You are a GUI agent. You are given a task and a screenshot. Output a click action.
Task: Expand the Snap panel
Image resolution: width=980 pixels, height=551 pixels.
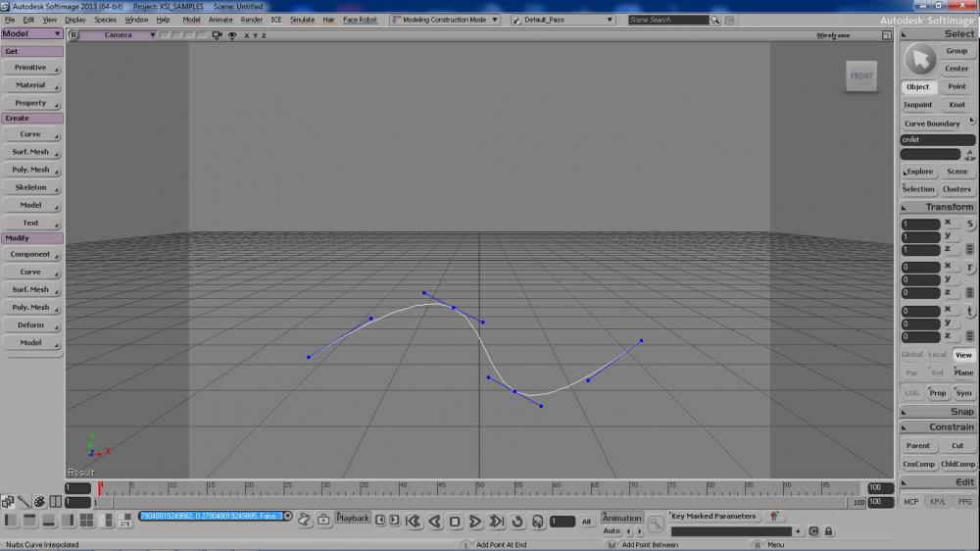pyautogui.click(x=904, y=412)
